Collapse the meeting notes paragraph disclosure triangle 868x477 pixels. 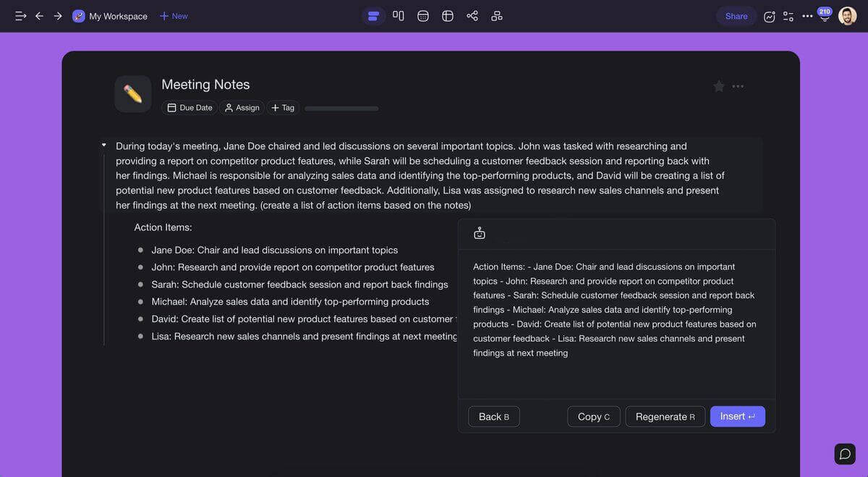[103, 143]
